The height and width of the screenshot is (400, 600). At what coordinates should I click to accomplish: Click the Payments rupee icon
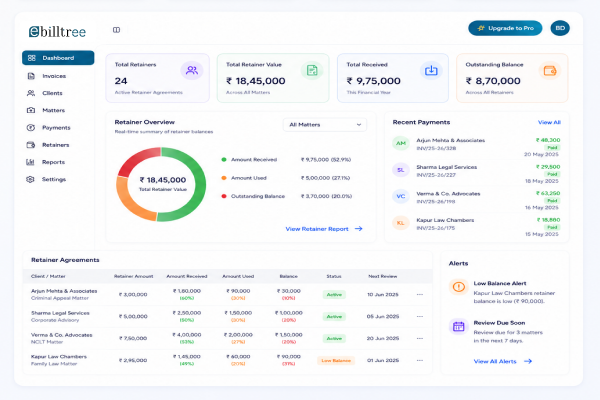click(x=31, y=127)
